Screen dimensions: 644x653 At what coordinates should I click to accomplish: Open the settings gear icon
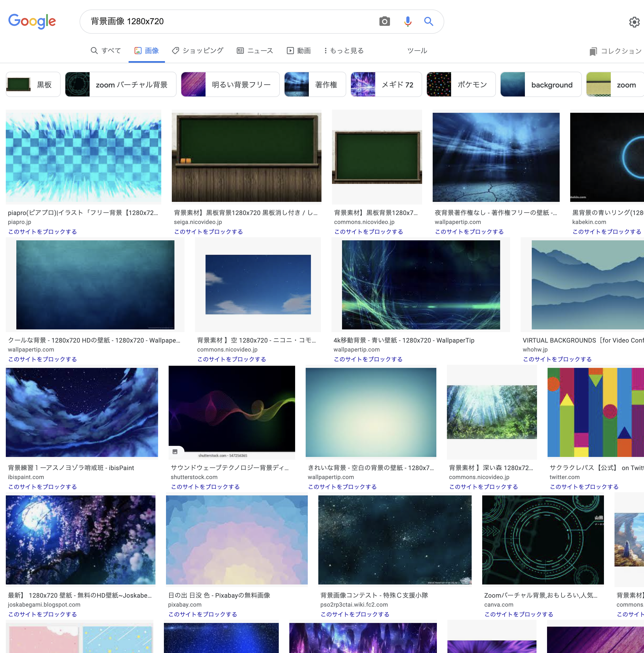click(634, 22)
